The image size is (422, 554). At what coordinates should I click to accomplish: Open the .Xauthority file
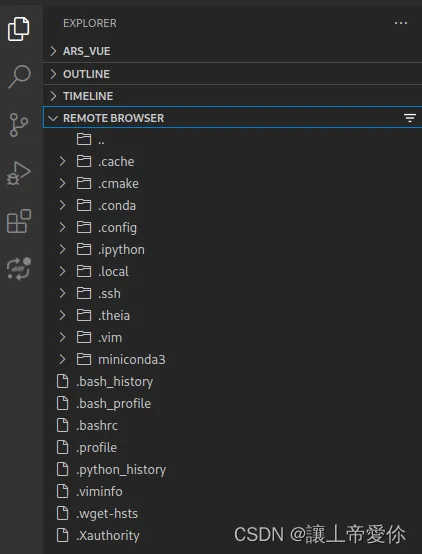[x=233, y=535]
